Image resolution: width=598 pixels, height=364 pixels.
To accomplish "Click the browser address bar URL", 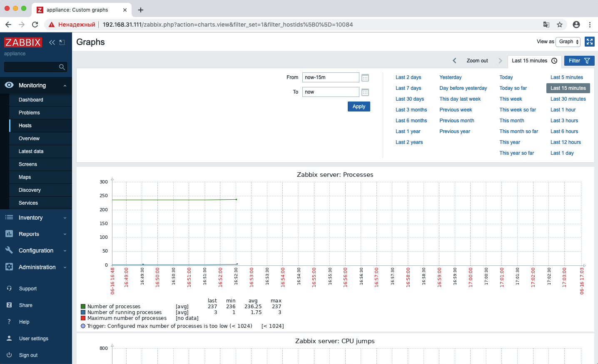I will pyautogui.click(x=228, y=25).
